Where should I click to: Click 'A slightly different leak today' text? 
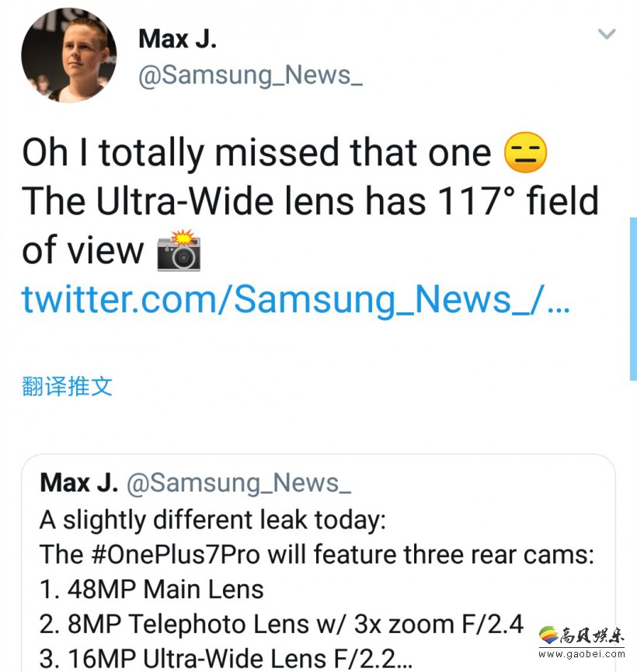coord(213,521)
